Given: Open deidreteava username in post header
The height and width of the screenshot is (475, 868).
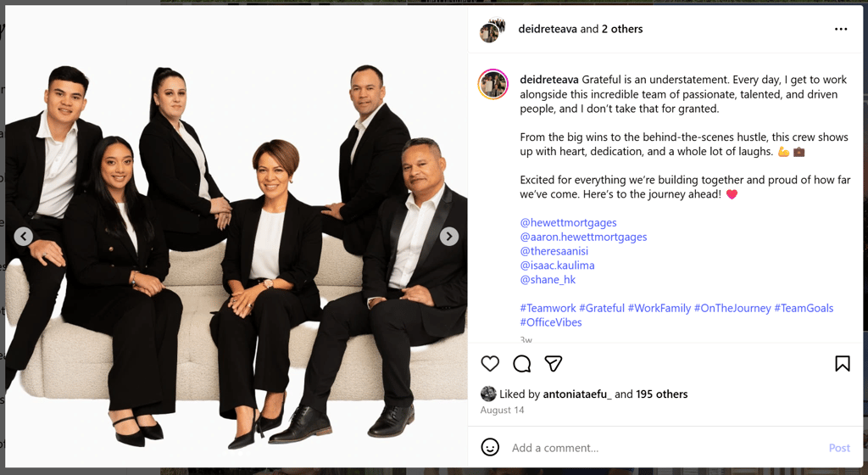Looking at the screenshot, I should pyautogui.click(x=548, y=29).
